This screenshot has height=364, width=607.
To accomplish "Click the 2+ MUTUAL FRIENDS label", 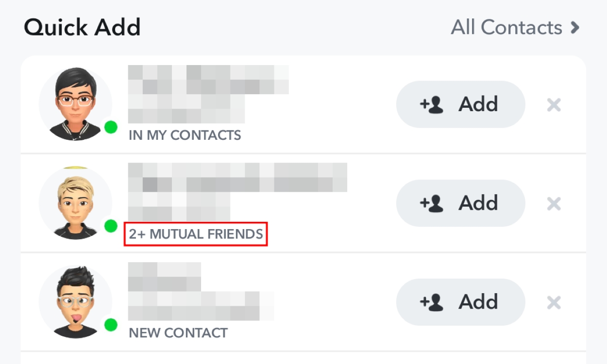I will pos(195,234).
